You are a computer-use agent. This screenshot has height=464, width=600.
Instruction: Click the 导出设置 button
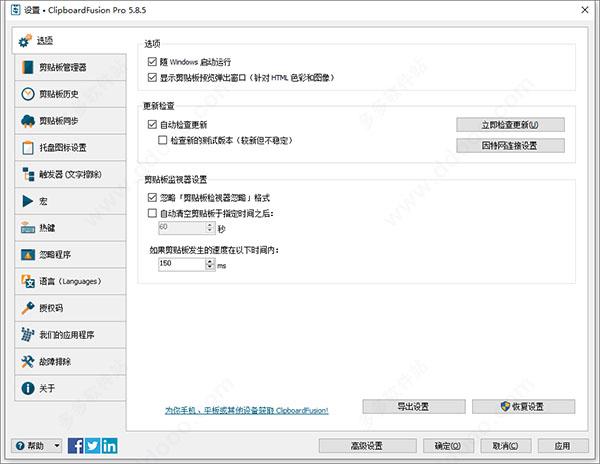click(414, 406)
